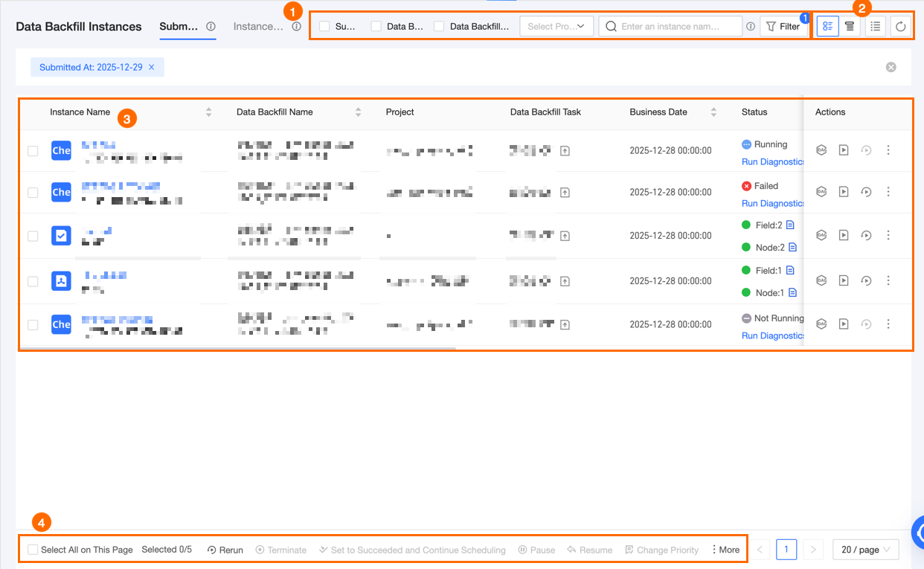
Task: Open DAG graph in the Field:2 row
Action: [x=821, y=235]
